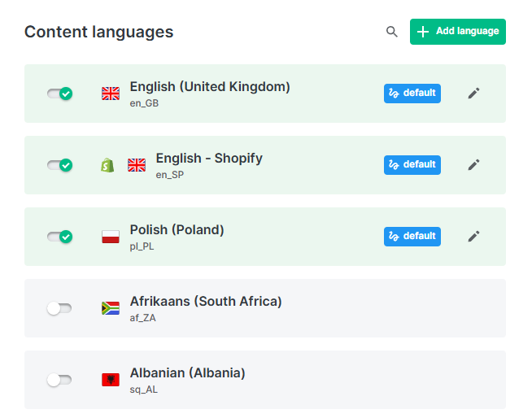Disable the English - Shopify toggle
Viewport: 532px width, 418px height.
pyautogui.click(x=59, y=165)
